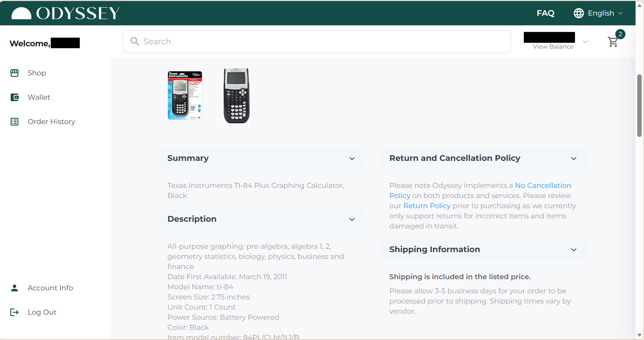Screen dimensions: 644x340
Task: Click the Wallet icon in sidebar
Action: coord(15,97)
